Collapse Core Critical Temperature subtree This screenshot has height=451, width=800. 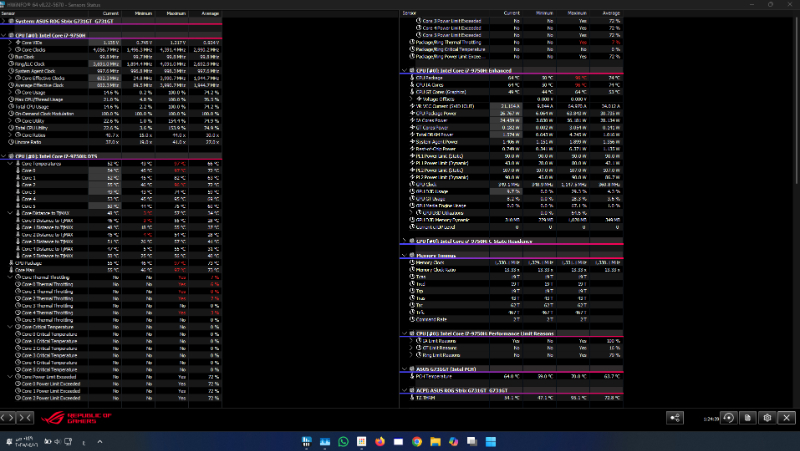[10, 327]
